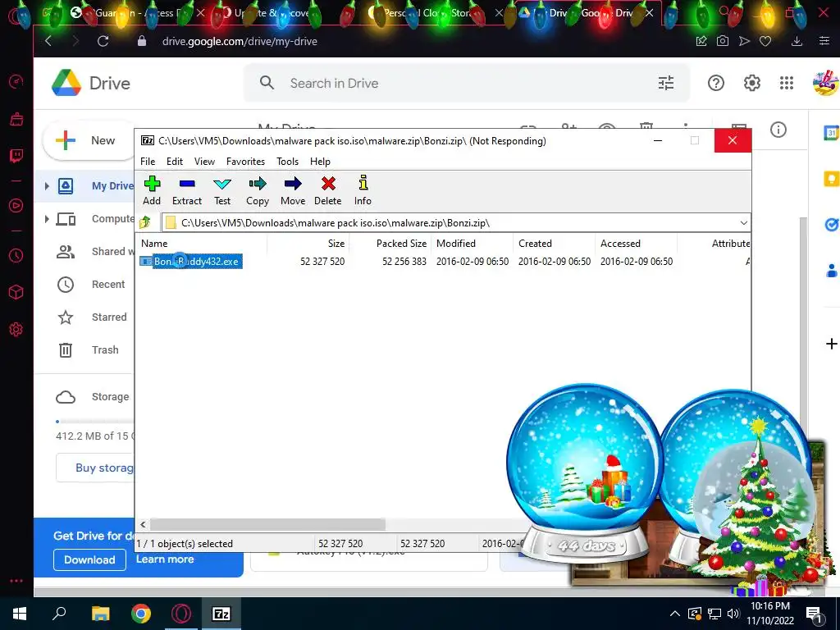Open Trash in Drive sidebar
Viewport: 840px width, 630px height.
[88, 349]
